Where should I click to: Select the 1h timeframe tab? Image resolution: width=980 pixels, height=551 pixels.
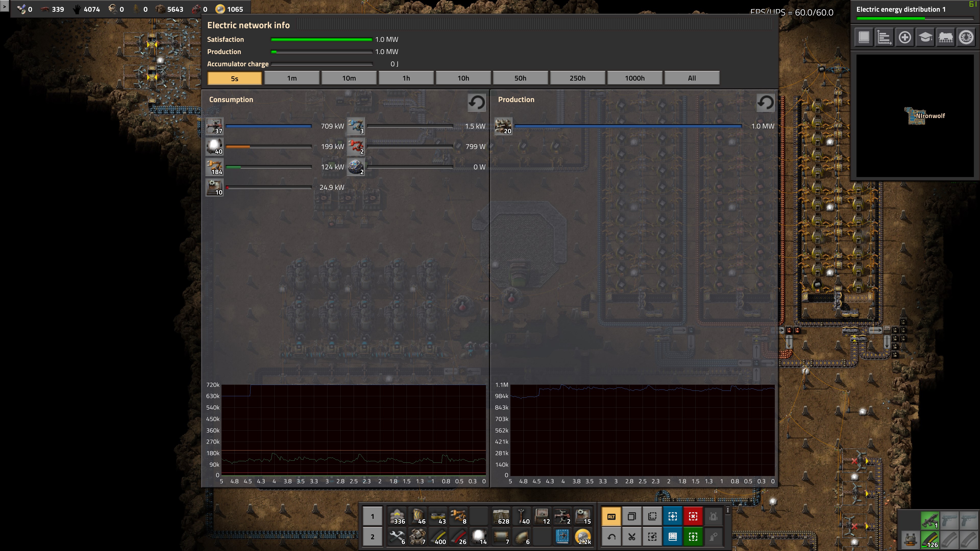pos(406,78)
